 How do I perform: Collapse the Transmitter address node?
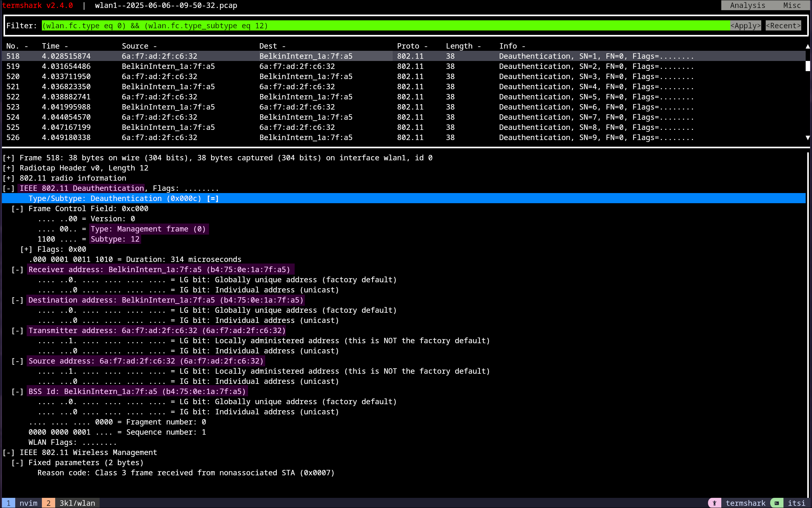[x=17, y=331]
